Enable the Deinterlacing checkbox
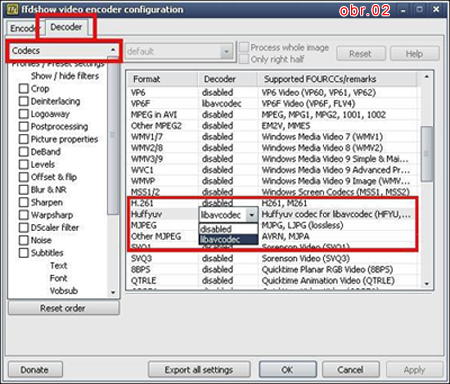Screen dimensions: 450x384 click(x=24, y=101)
